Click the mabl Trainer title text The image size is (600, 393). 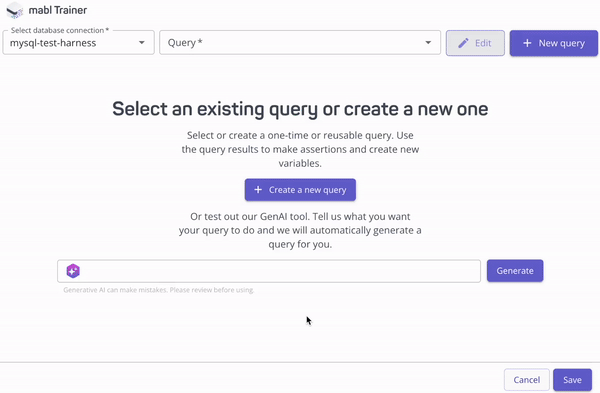point(58,10)
